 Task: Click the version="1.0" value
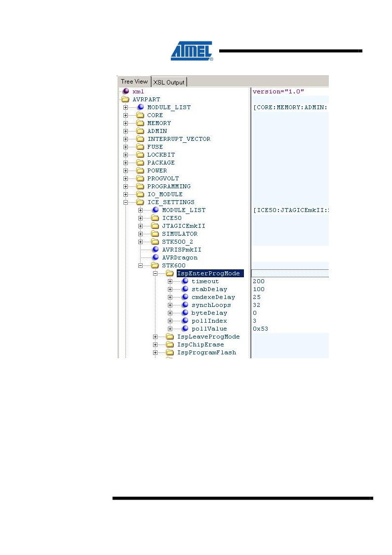(278, 91)
